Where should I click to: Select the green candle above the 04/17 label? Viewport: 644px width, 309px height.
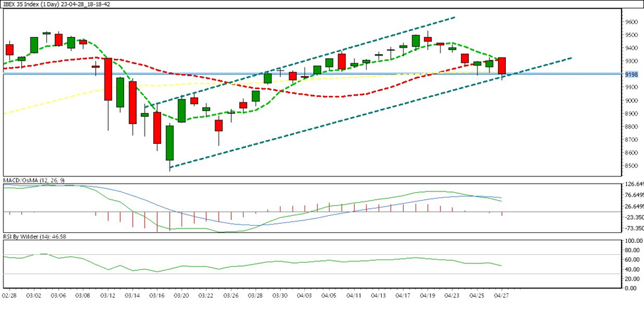pyautogui.click(x=404, y=46)
